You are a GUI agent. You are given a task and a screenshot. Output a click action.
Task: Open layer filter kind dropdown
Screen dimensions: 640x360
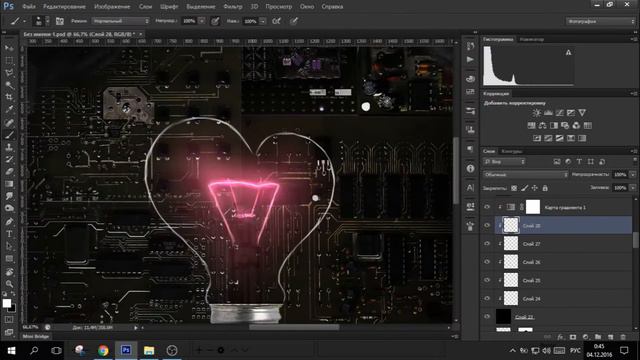[x=504, y=162]
